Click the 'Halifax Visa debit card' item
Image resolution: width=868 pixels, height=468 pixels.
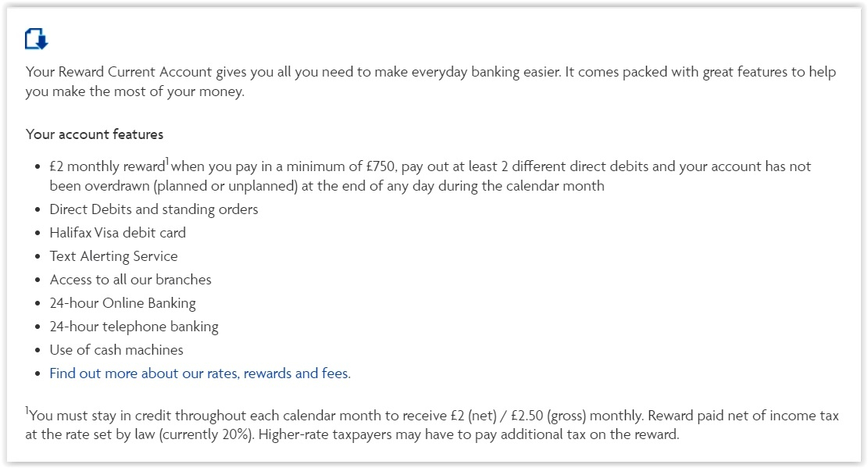click(x=118, y=233)
